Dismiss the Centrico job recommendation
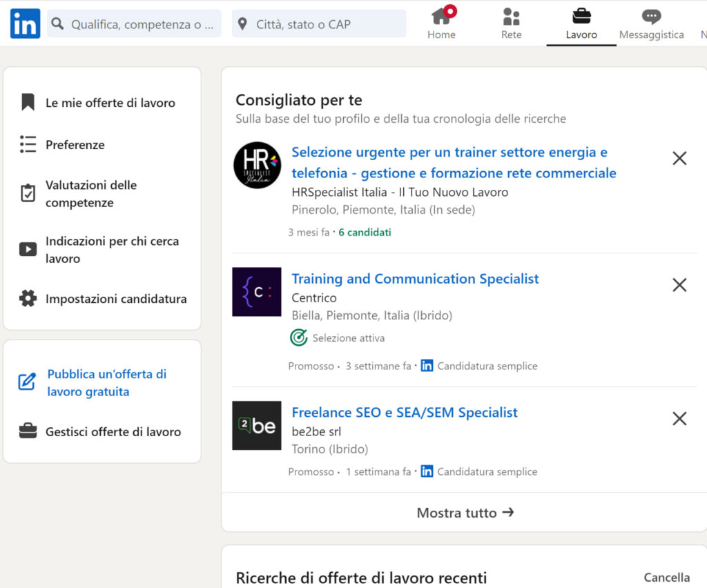Image resolution: width=707 pixels, height=588 pixels. tap(679, 285)
